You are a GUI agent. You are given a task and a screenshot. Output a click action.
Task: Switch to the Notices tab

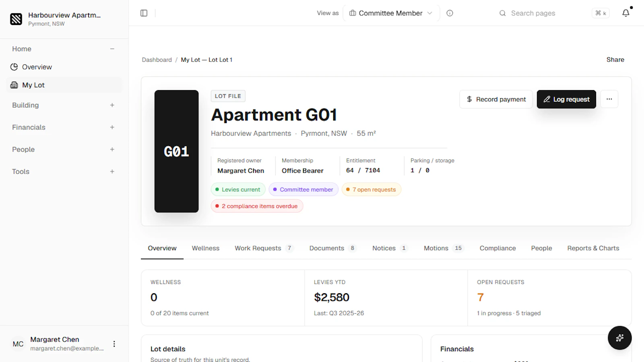(390, 248)
